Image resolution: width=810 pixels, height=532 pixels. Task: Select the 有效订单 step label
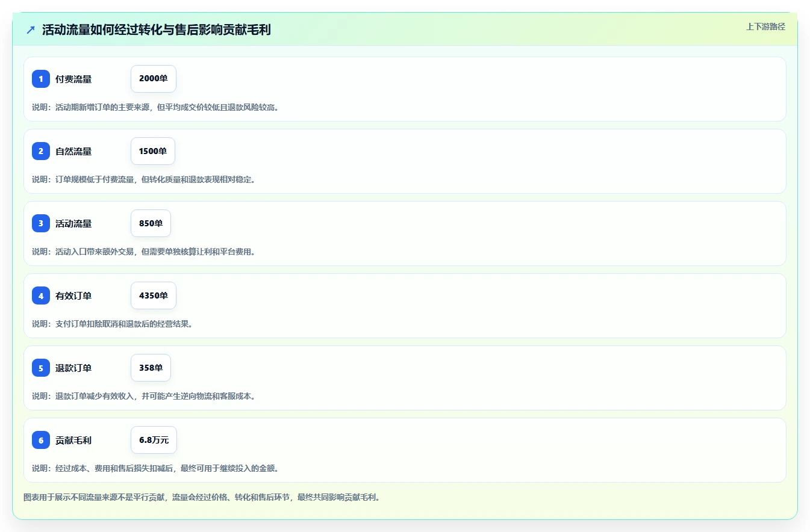click(73, 295)
